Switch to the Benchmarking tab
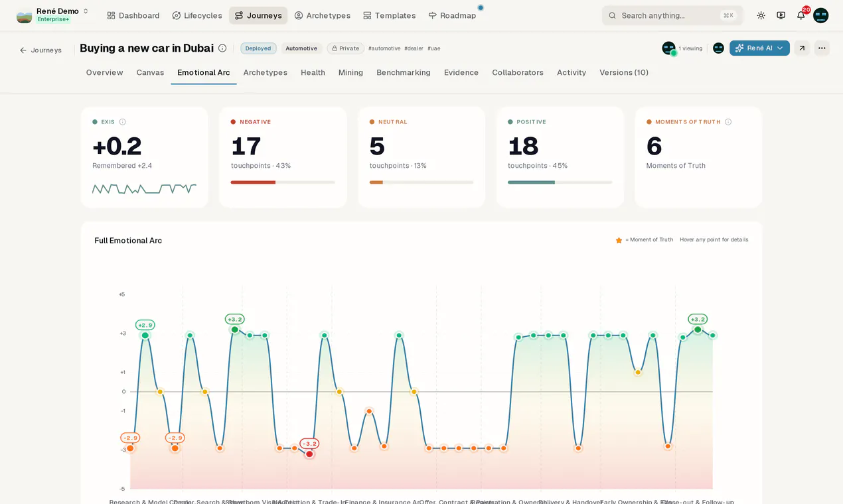 pyautogui.click(x=404, y=73)
